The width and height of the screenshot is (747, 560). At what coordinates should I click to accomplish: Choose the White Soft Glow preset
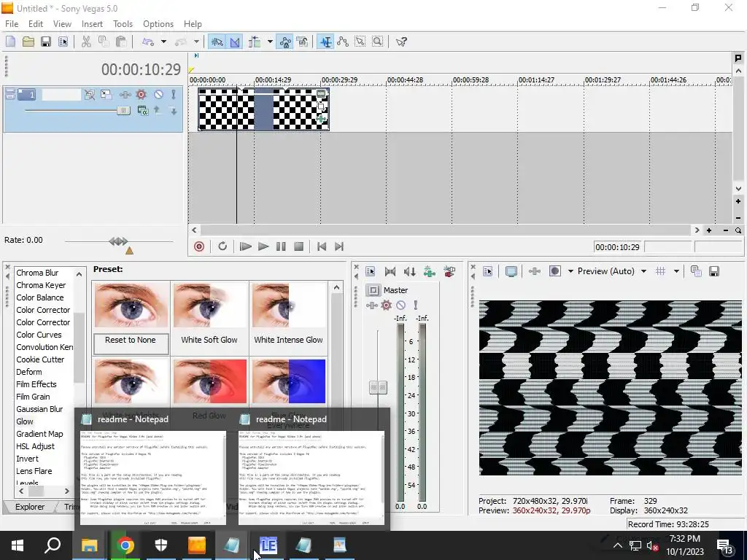point(209,319)
